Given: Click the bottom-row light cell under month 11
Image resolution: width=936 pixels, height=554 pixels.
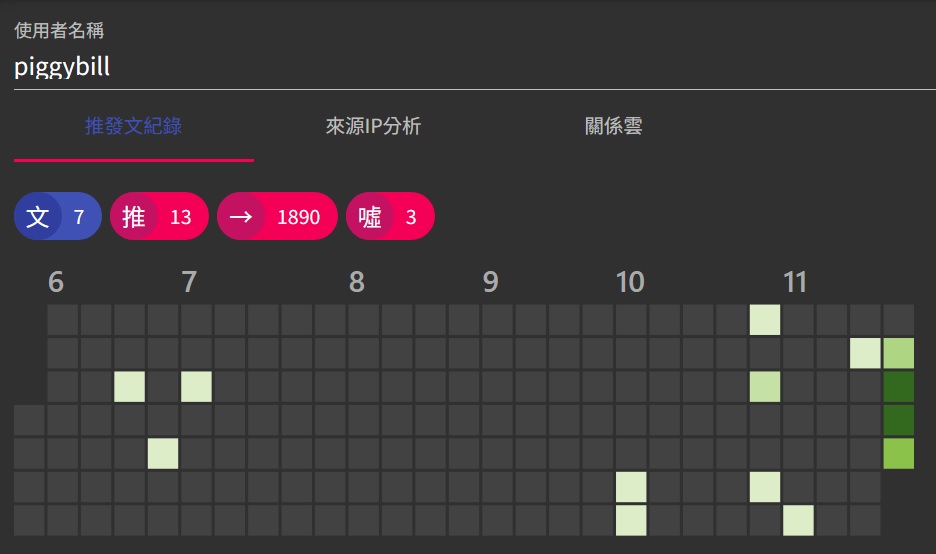Looking at the screenshot, I should (798, 520).
